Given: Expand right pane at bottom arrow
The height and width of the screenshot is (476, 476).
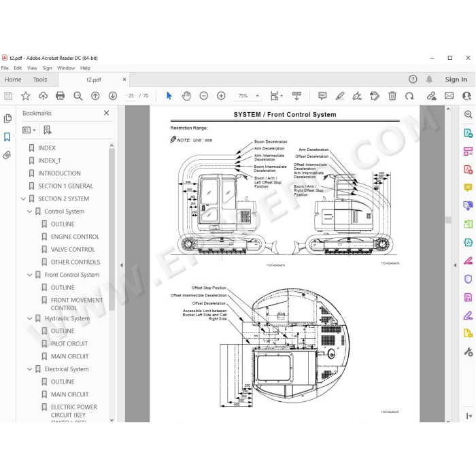Looking at the screenshot, I should tap(469, 415).
